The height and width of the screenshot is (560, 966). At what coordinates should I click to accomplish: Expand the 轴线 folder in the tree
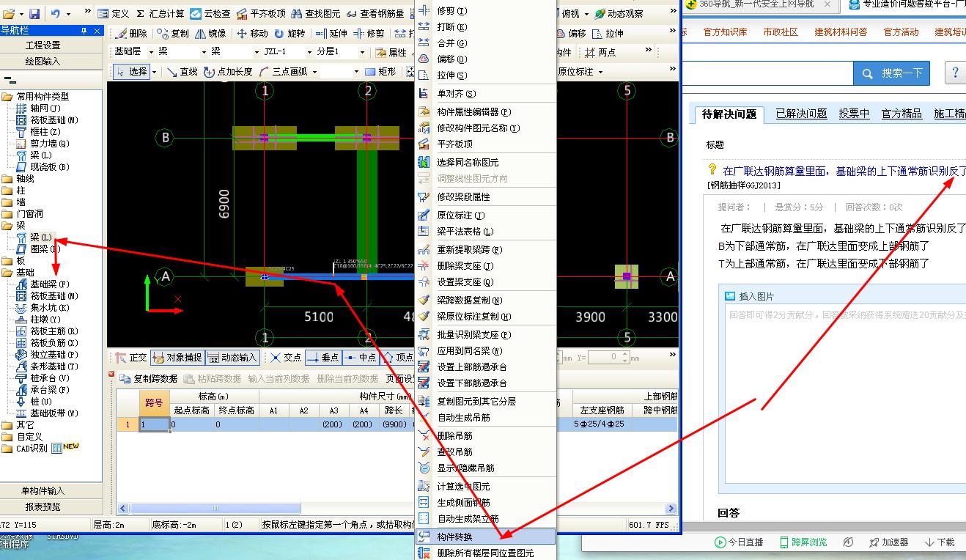click(7, 179)
